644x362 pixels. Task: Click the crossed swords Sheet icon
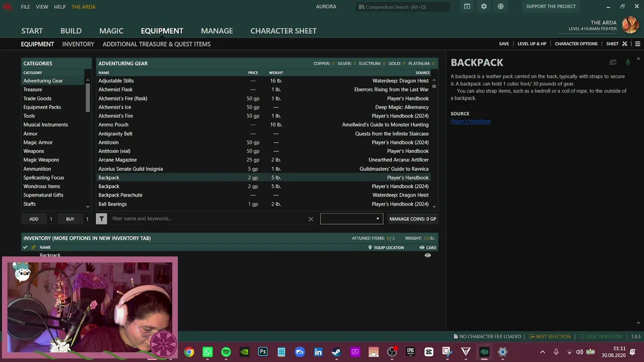[x=625, y=44]
